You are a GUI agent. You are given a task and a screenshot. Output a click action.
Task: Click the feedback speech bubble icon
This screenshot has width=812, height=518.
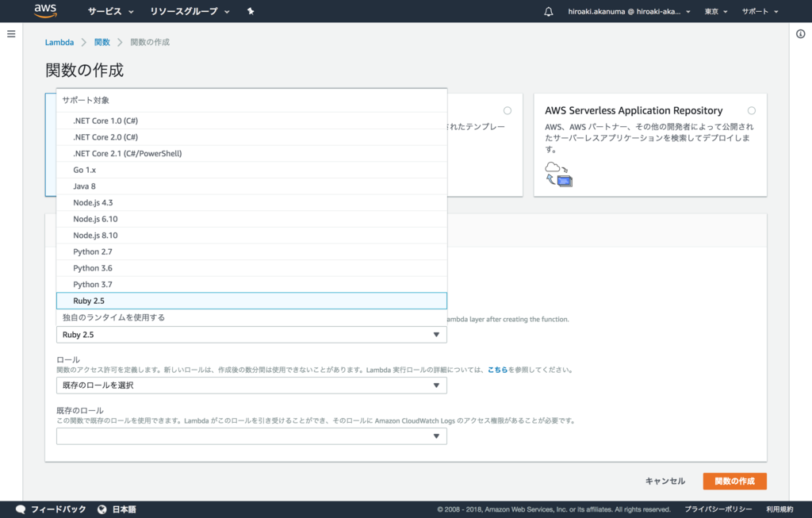21,509
